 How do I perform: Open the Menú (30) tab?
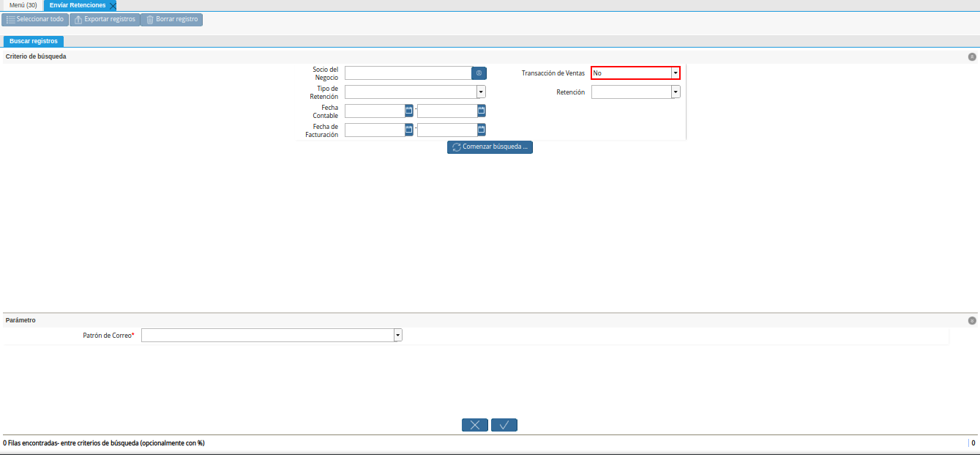coord(23,5)
